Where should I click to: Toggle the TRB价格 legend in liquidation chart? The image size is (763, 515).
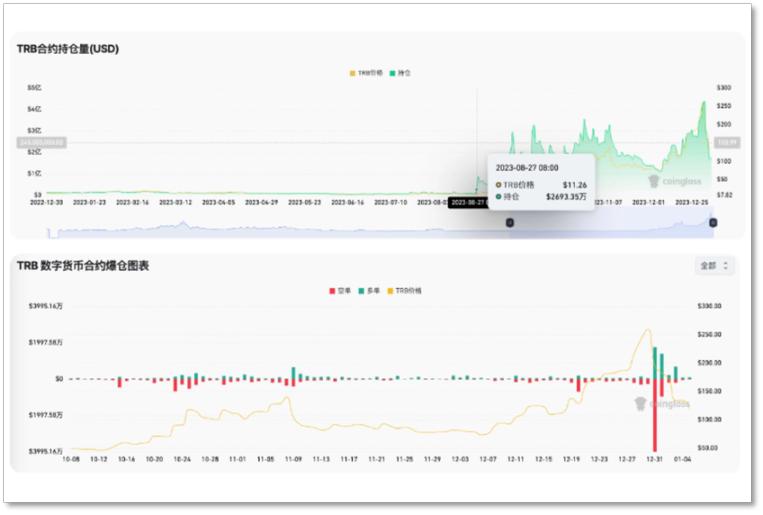click(x=405, y=290)
